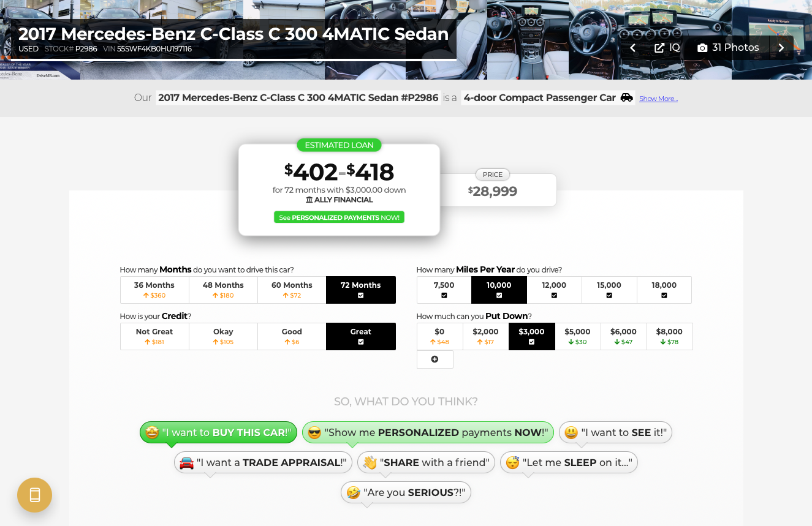Select 10,000 miles per year
812x526 pixels.
[499, 290]
